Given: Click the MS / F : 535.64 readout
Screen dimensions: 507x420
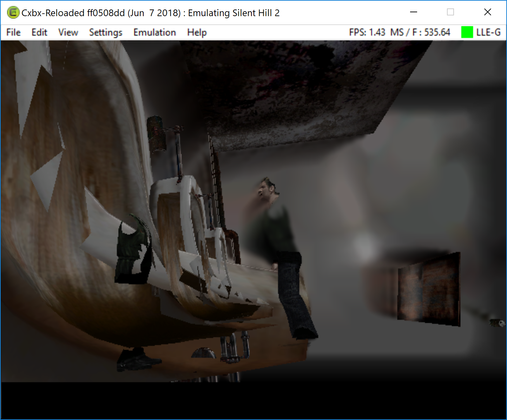Looking at the screenshot, I should [420, 32].
